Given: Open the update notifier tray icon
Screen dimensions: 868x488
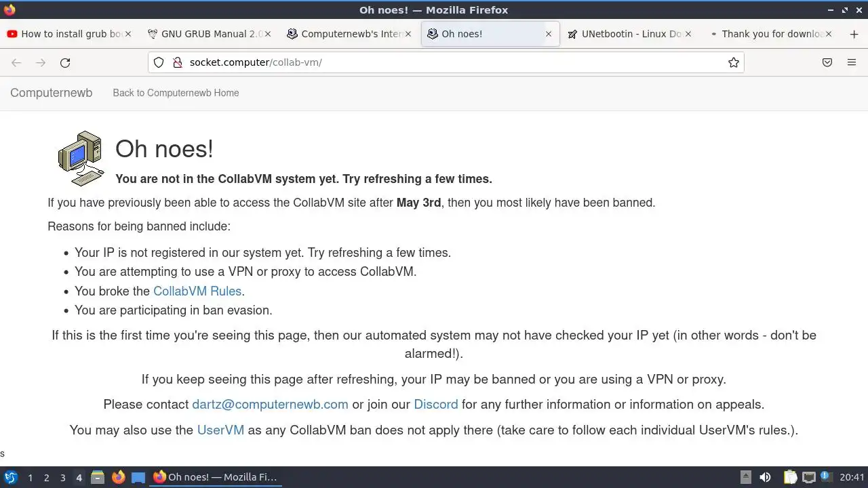Looking at the screenshot, I should click(827, 477).
